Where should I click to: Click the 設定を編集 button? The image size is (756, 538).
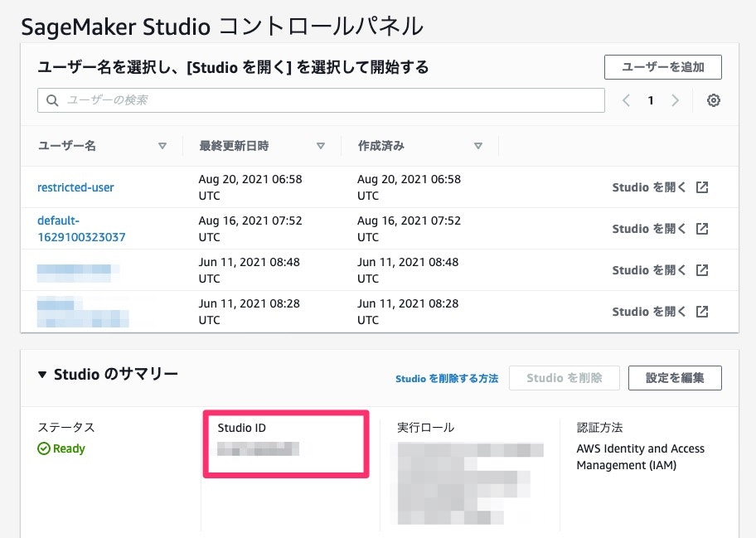(x=675, y=378)
